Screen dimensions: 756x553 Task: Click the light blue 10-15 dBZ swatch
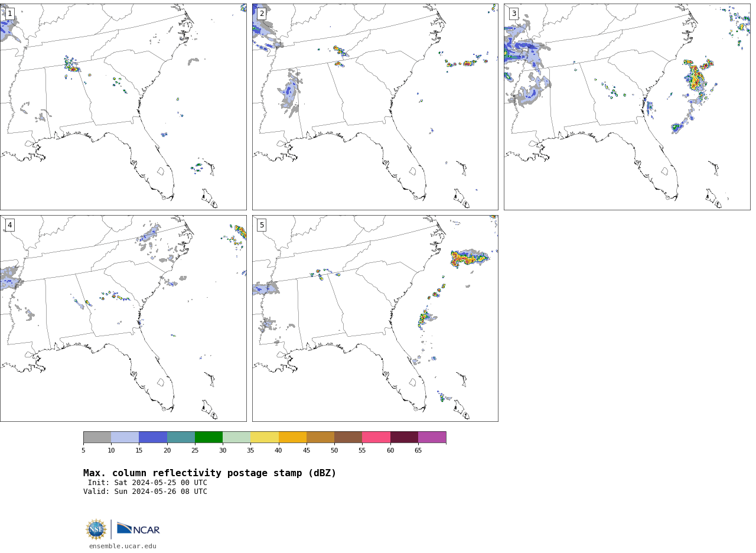(125, 437)
